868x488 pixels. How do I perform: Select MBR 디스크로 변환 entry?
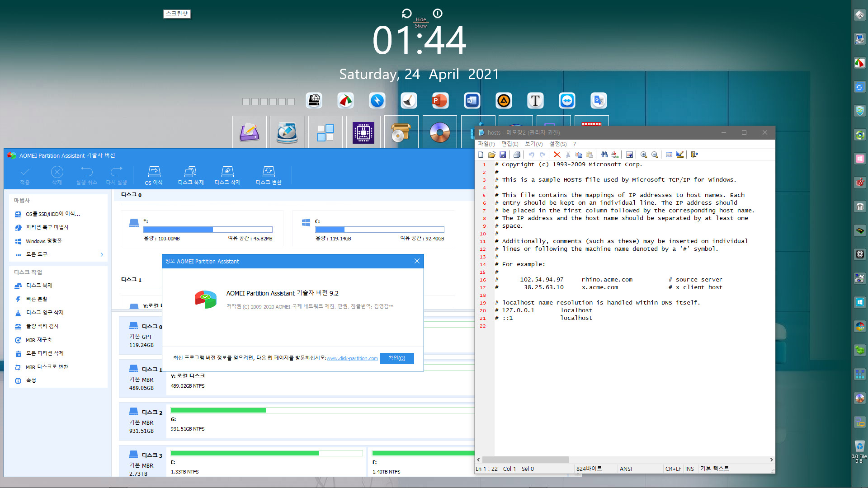(x=47, y=367)
